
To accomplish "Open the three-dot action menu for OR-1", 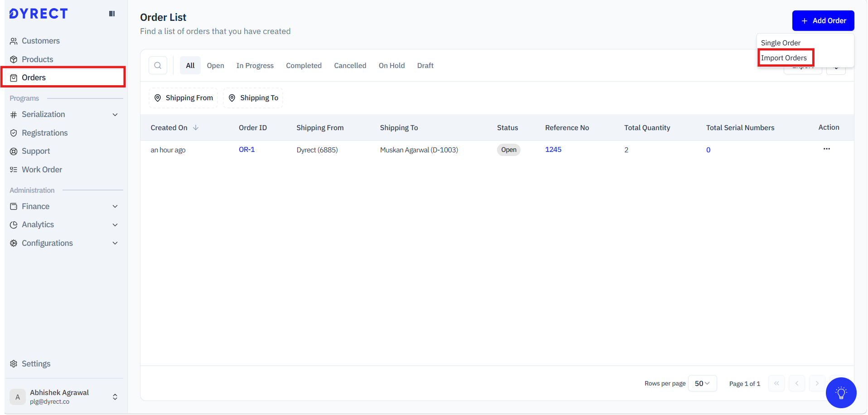I will pos(826,149).
